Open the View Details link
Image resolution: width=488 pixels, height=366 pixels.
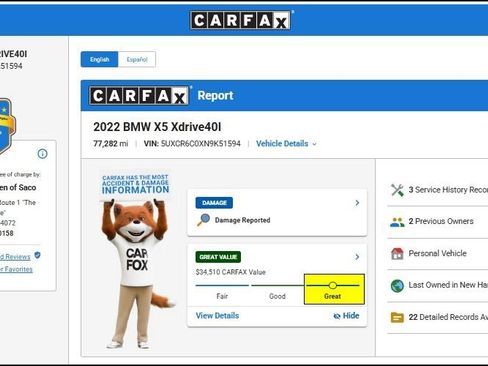(x=217, y=316)
